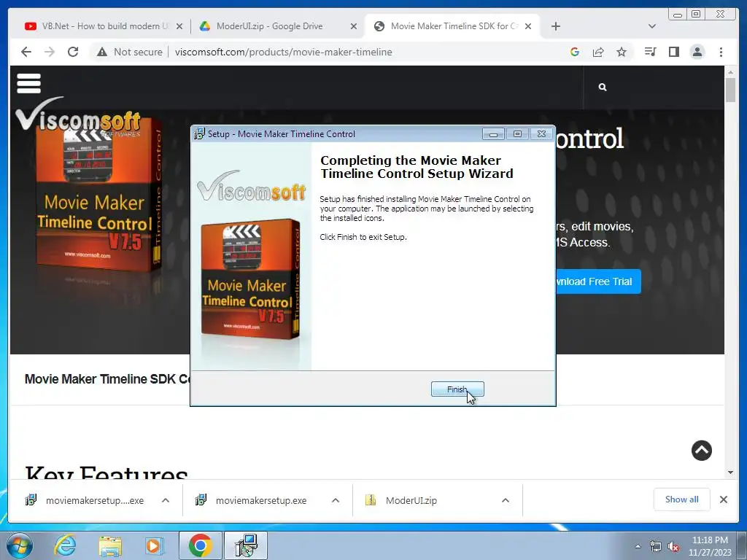Close the Movie Maker Timeline SDK tab

coord(528,26)
